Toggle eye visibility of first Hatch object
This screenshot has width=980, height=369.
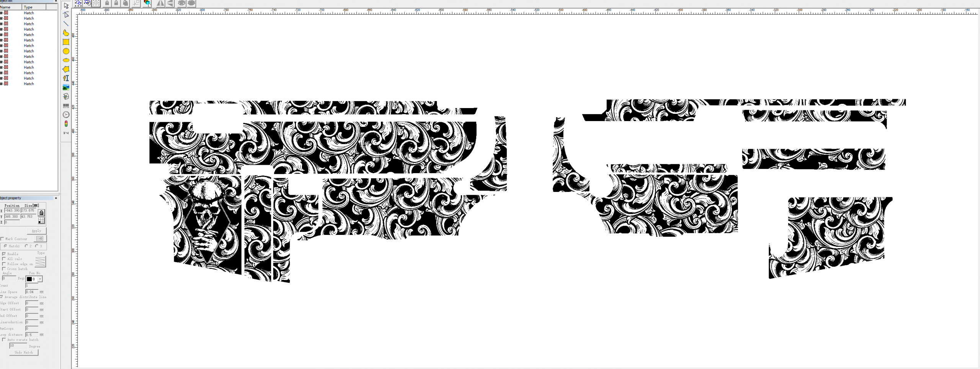[2, 13]
